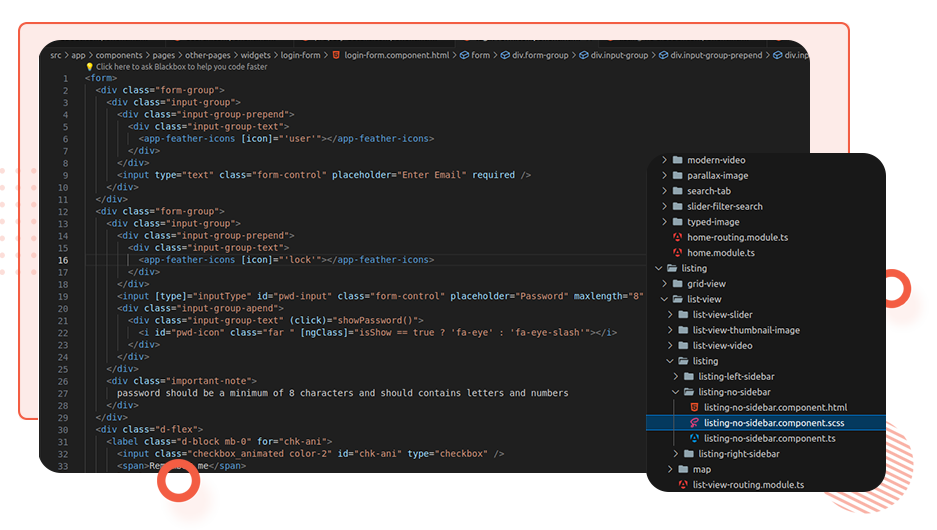This screenshot has width=937, height=530.
Task: Click the lightbulb icon above line 1
Action: coord(90,67)
